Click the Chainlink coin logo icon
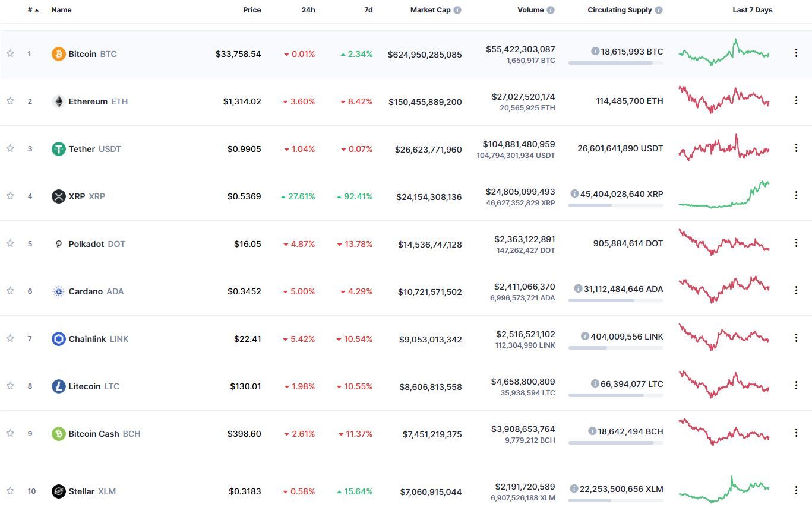Viewport: 812px width, 514px height. (58, 339)
